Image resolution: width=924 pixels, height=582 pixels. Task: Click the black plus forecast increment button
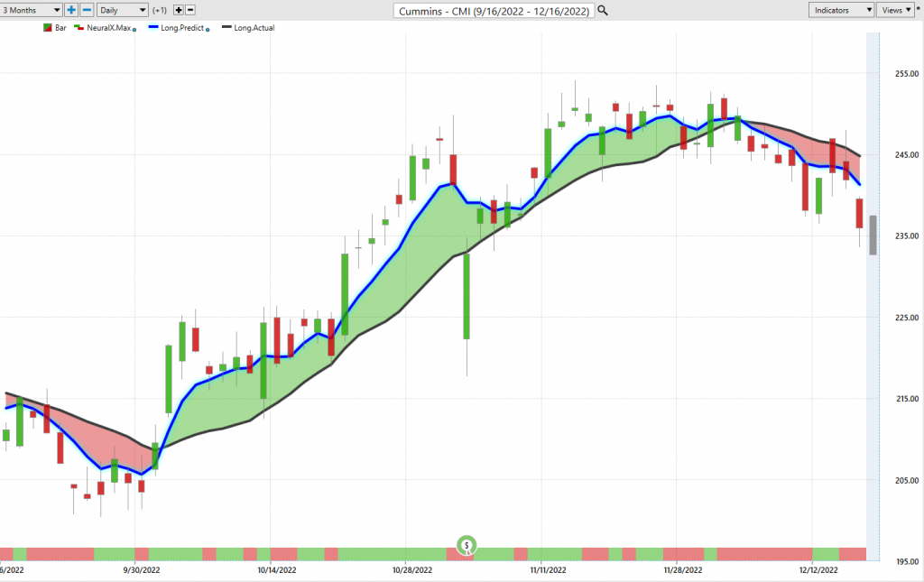(x=179, y=10)
